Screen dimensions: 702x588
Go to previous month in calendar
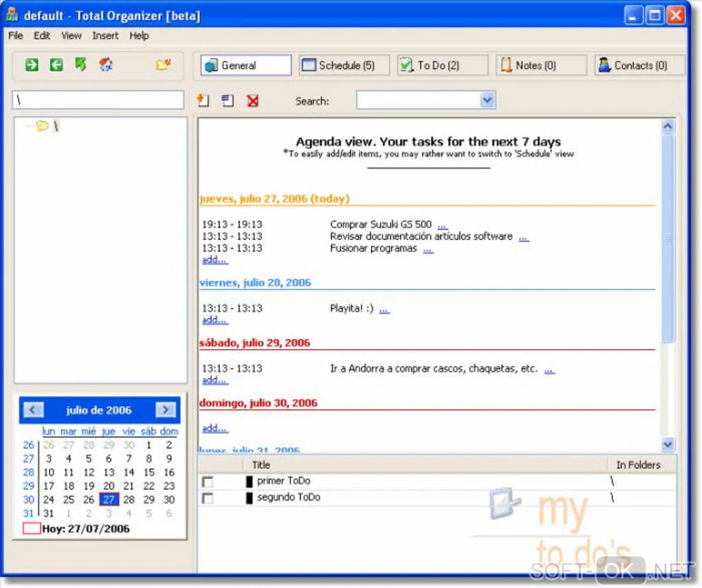pos(32,409)
